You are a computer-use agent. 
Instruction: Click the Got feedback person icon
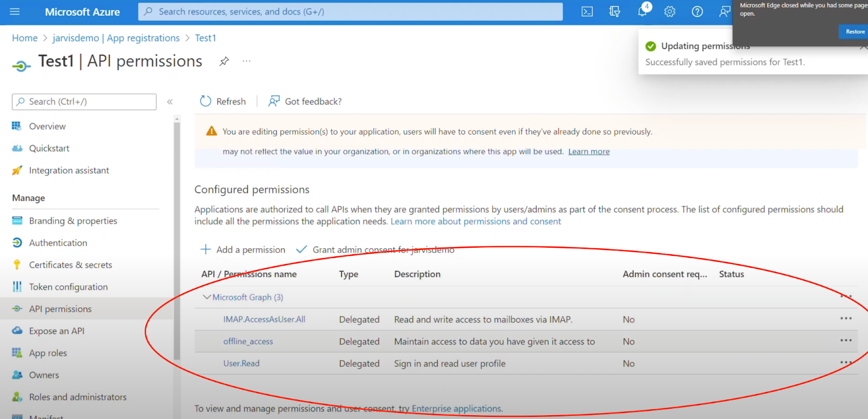click(x=274, y=101)
